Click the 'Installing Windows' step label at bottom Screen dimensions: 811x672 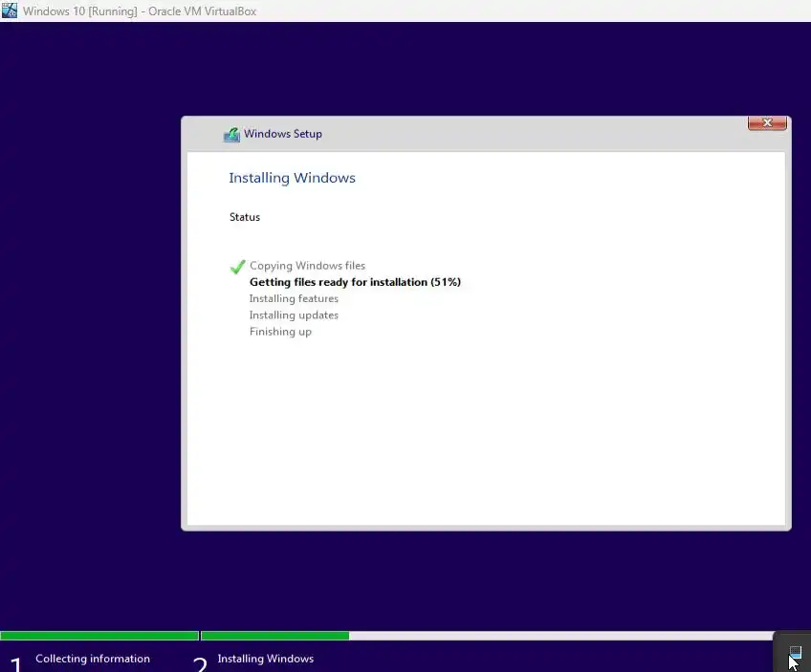(x=265, y=659)
